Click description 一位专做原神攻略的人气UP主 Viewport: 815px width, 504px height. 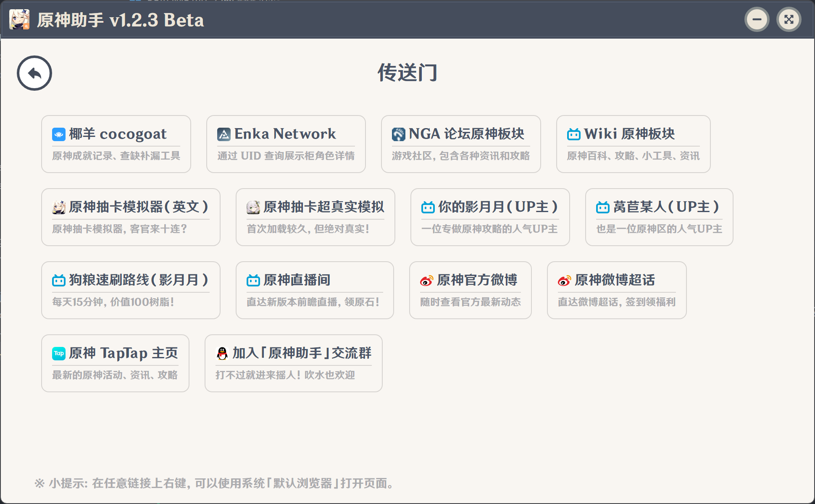tap(489, 229)
